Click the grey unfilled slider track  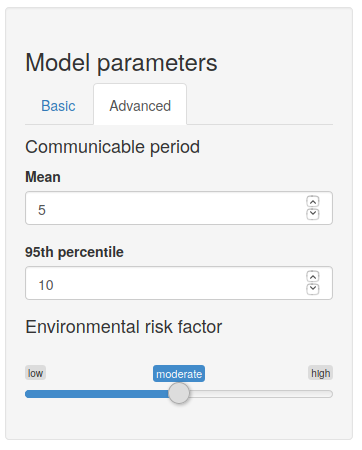click(261, 394)
